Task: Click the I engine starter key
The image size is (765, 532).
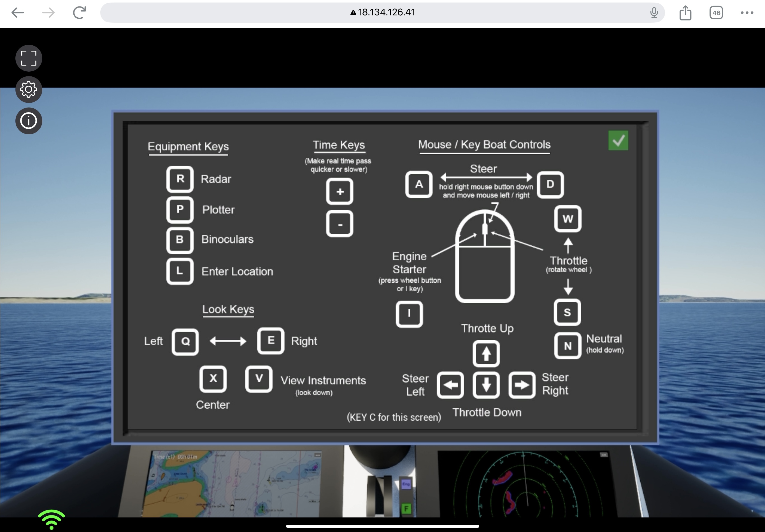Action: [409, 314]
